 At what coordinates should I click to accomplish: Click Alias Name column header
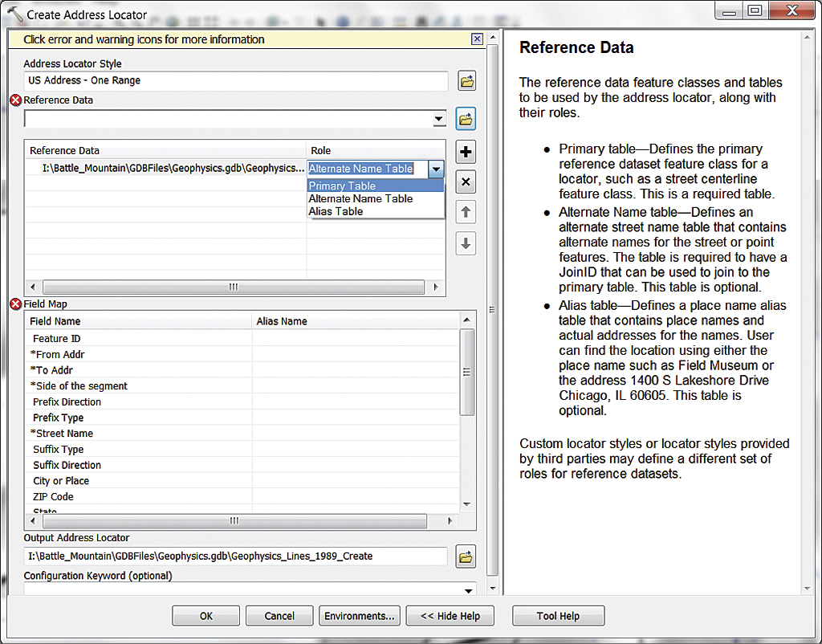(356, 321)
